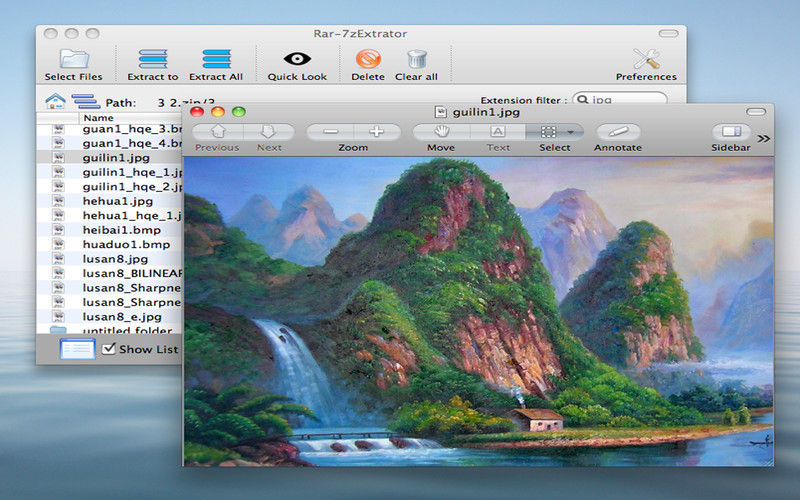The image size is (800, 500).
Task: Click the toolbar toggle pill in preview window
Action: (x=756, y=112)
